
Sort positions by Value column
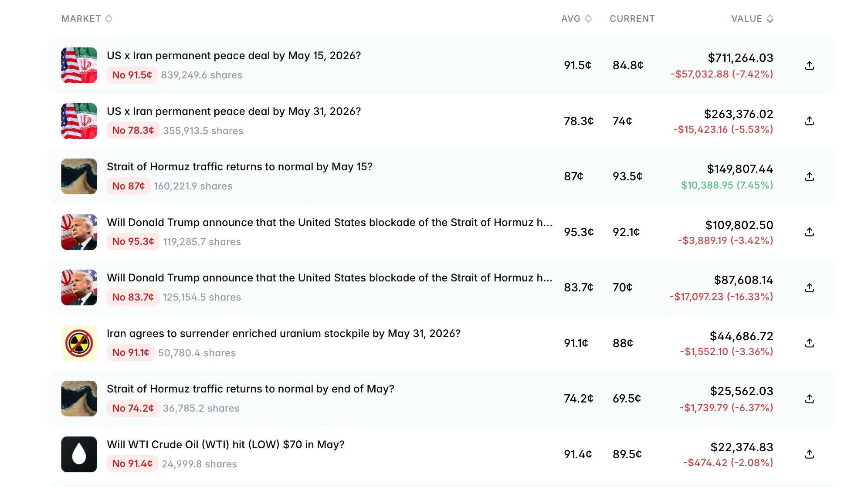pos(752,19)
